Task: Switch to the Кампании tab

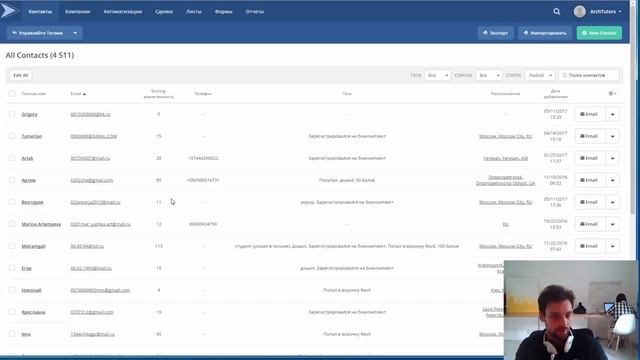Action: pyautogui.click(x=78, y=11)
